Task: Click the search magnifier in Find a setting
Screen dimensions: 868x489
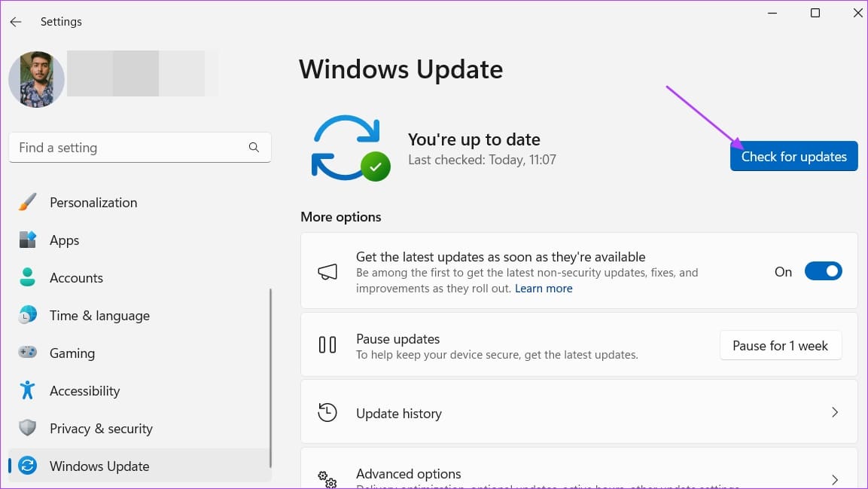Action: point(254,147)
